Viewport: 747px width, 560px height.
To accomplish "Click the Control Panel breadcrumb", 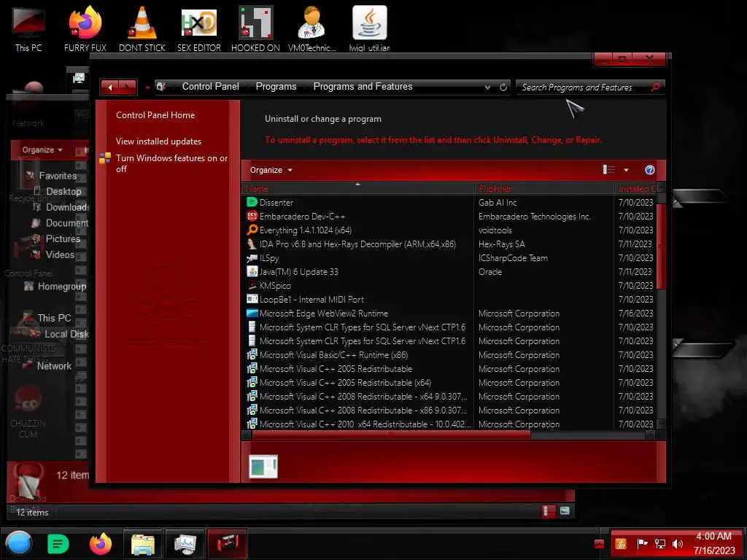I will click(x=211, y=87).
